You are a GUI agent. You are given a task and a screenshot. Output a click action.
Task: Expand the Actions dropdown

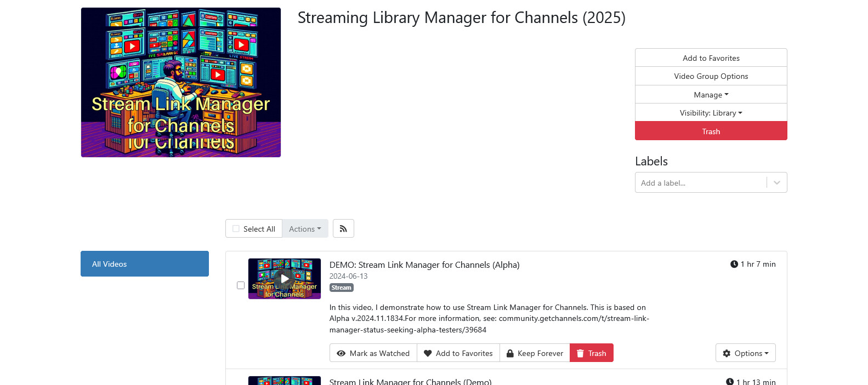point(305,229)
